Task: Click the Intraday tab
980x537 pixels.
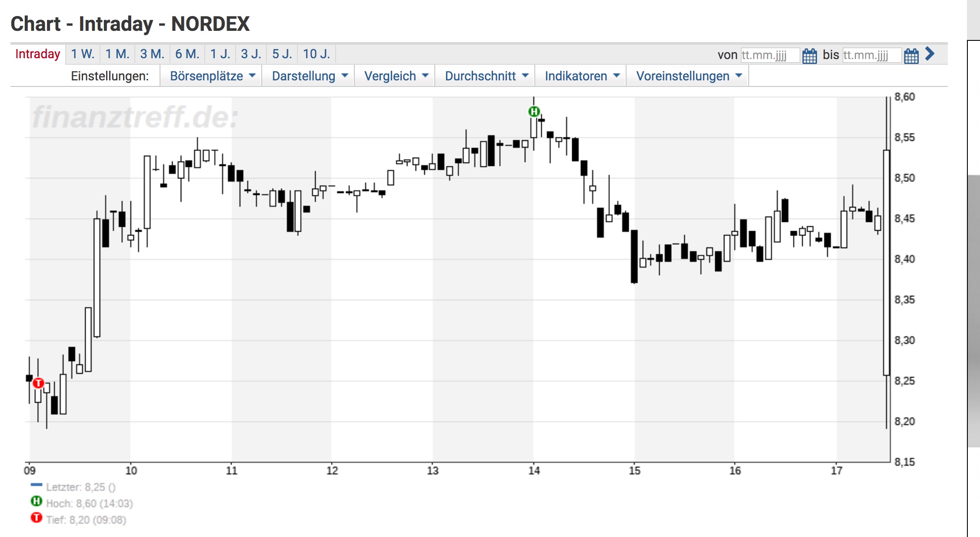Action: click(38, 54)
